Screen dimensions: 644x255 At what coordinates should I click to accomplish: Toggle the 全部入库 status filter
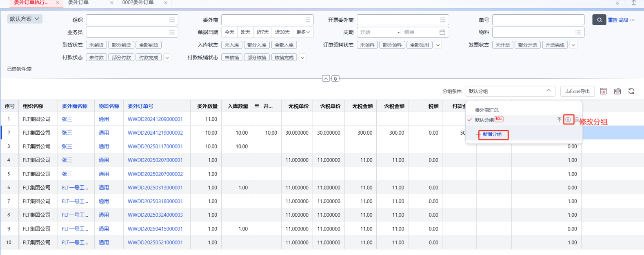[x=284, y=45]
